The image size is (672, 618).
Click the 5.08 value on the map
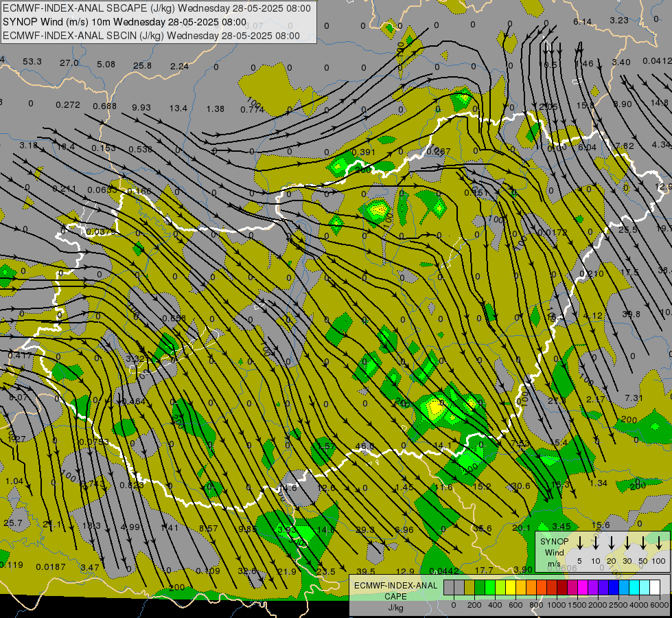pyautogui.click(x=106, y=65)
